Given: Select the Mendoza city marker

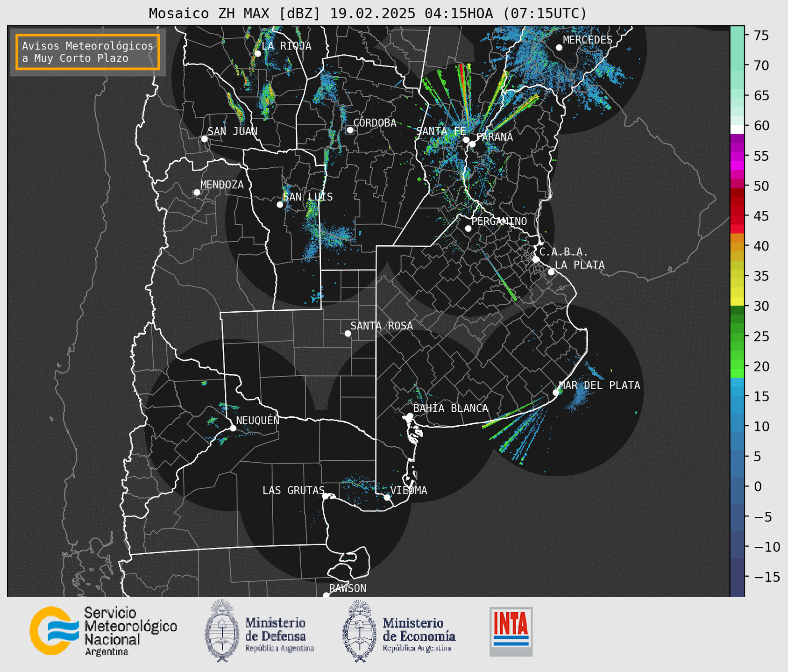Looking at the screenshot, I should tap(197, 193).
